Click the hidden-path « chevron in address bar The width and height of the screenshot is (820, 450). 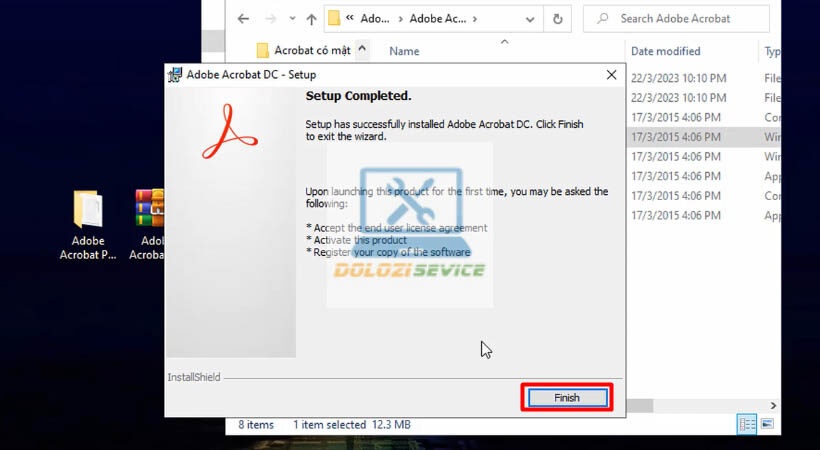tap(350, 18)
